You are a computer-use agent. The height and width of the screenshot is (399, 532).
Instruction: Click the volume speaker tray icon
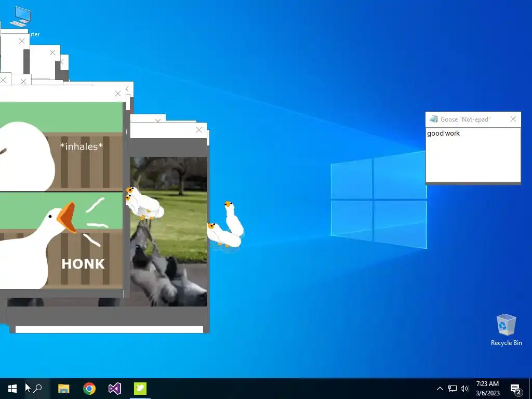[464, 389]
